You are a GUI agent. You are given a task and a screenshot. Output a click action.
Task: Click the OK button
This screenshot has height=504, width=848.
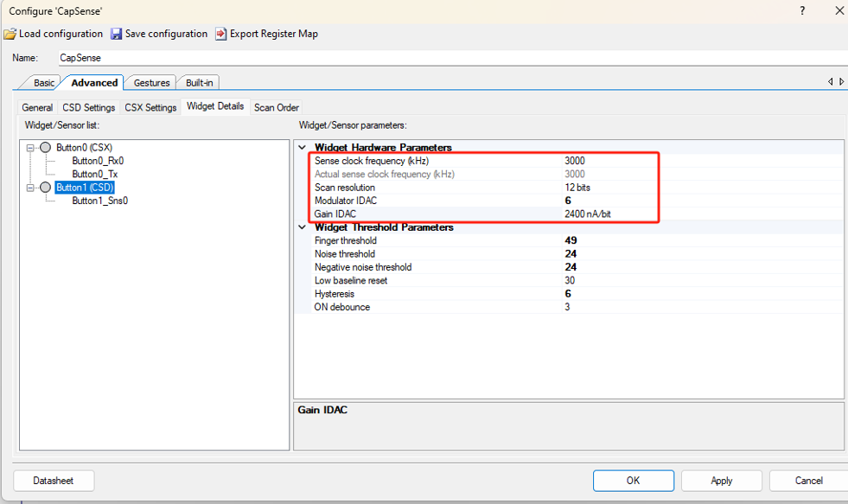(634, 481)
